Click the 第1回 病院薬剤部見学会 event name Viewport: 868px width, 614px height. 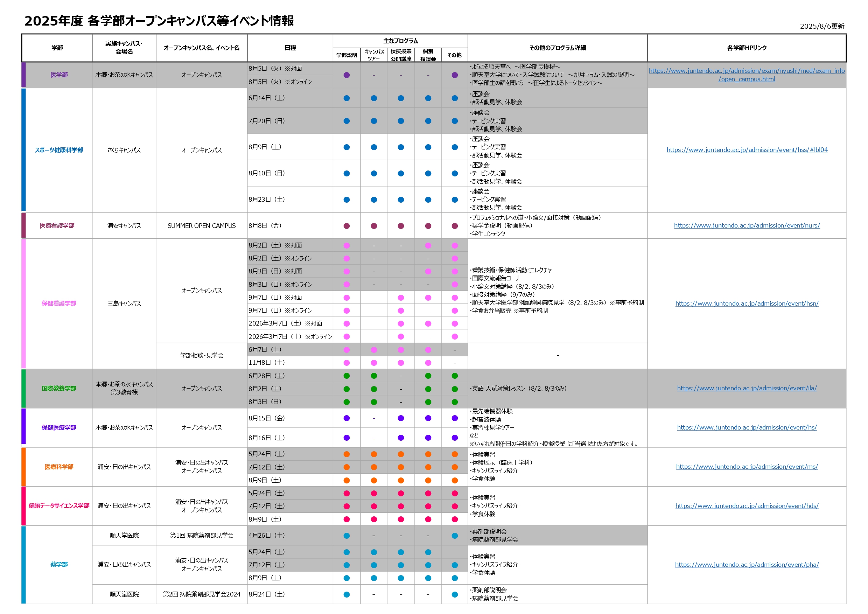pyautogui.click(x=202, y=535)
